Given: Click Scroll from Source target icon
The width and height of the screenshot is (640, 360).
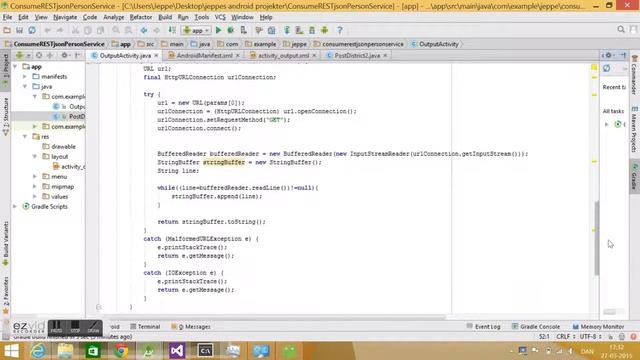Looking at the screenshot, I should coord(39,55).
